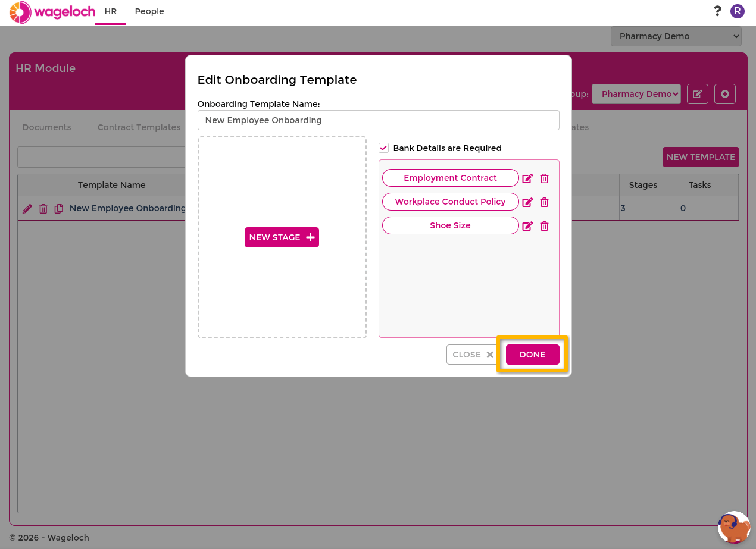Focus the Onboarding Template Name field
The width and height of the screenshot is (756, 549).
379,120
